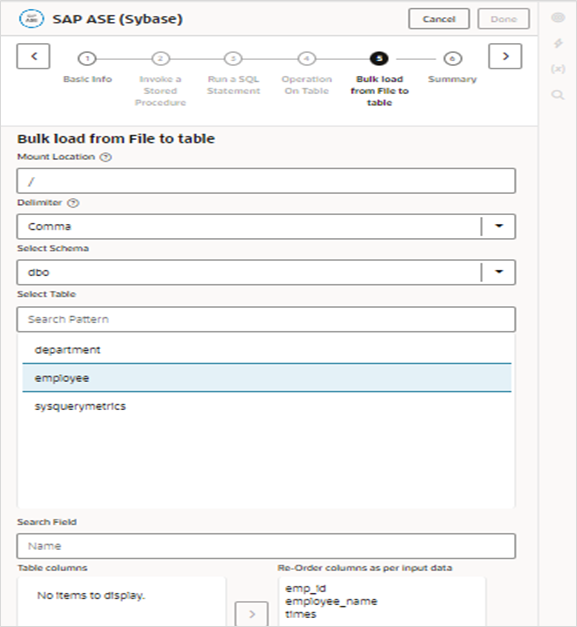Jump to step 1 Basic Info
This screenshot has width=577, height=627.
87,59
